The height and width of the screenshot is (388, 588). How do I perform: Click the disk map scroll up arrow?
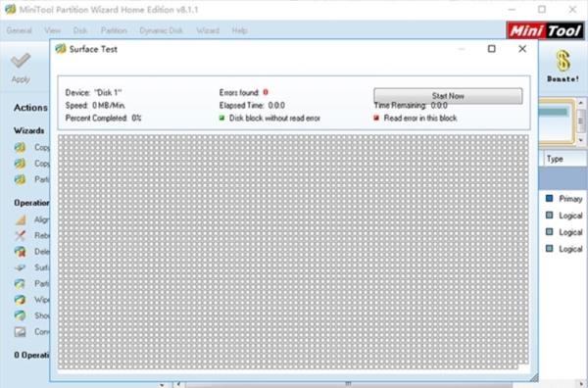pyautogui.click(x=581, y=103)
